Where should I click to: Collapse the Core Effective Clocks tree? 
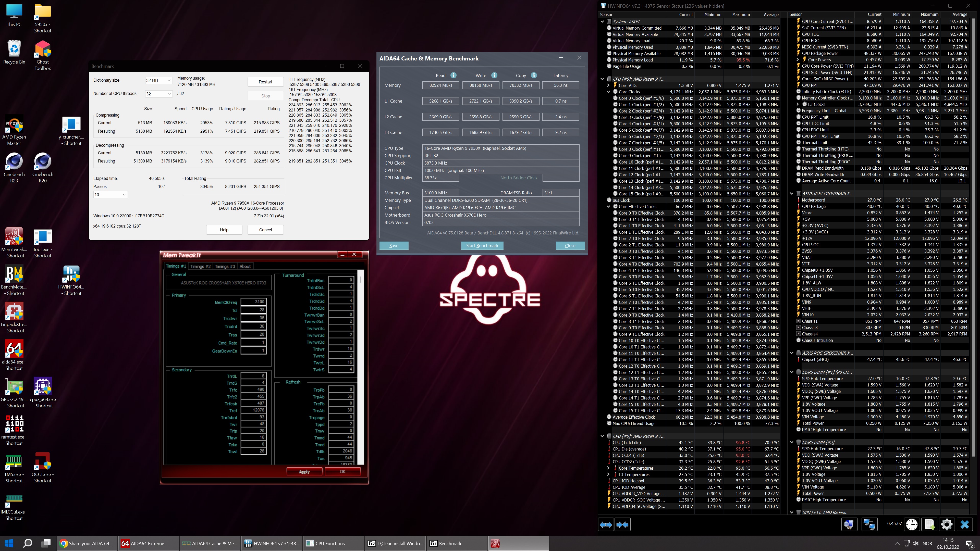point(608,207)
